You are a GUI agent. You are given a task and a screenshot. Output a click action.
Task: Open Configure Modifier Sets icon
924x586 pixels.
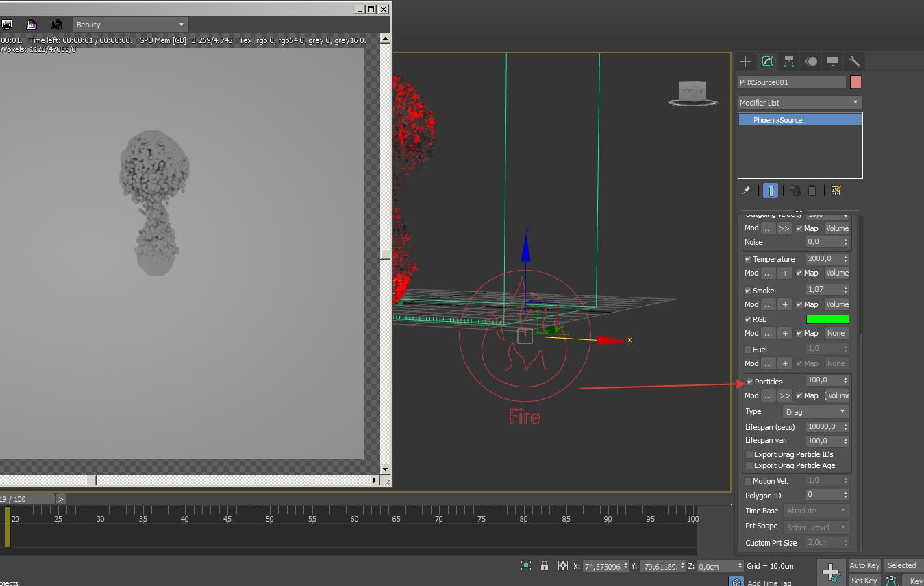836,191
